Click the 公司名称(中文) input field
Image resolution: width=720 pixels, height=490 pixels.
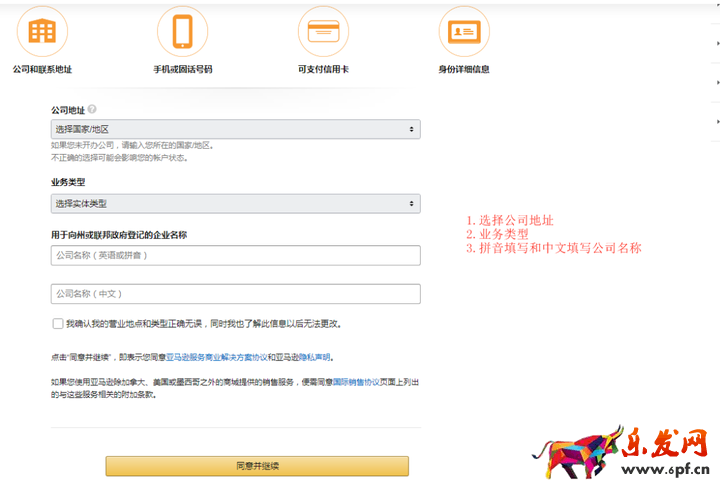235,294
